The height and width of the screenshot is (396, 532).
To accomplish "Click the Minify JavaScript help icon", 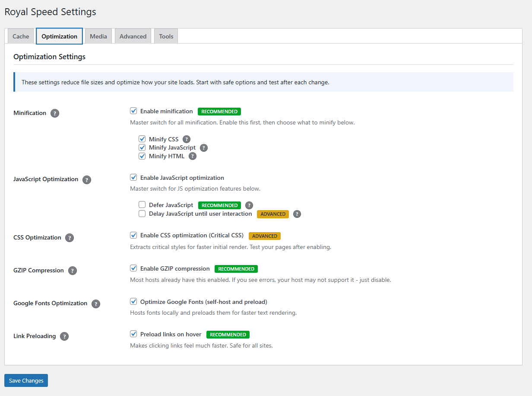I will [203, 147].
